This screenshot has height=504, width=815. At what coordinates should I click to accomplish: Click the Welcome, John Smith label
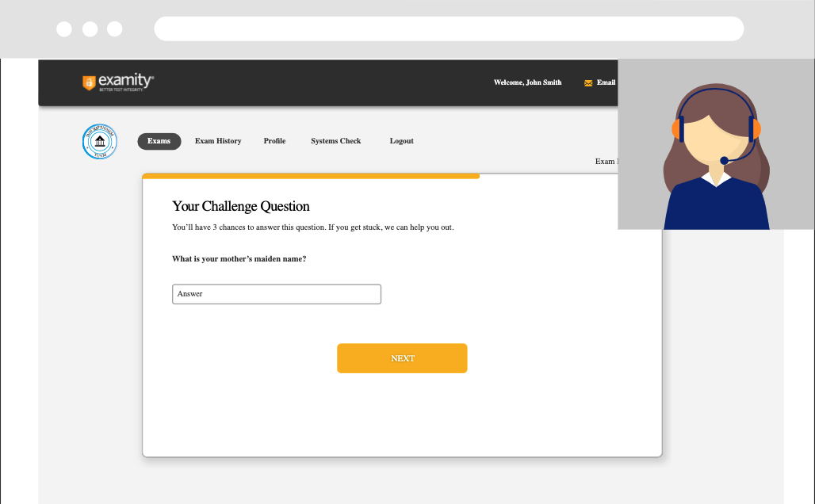click(x=527, y=82)
